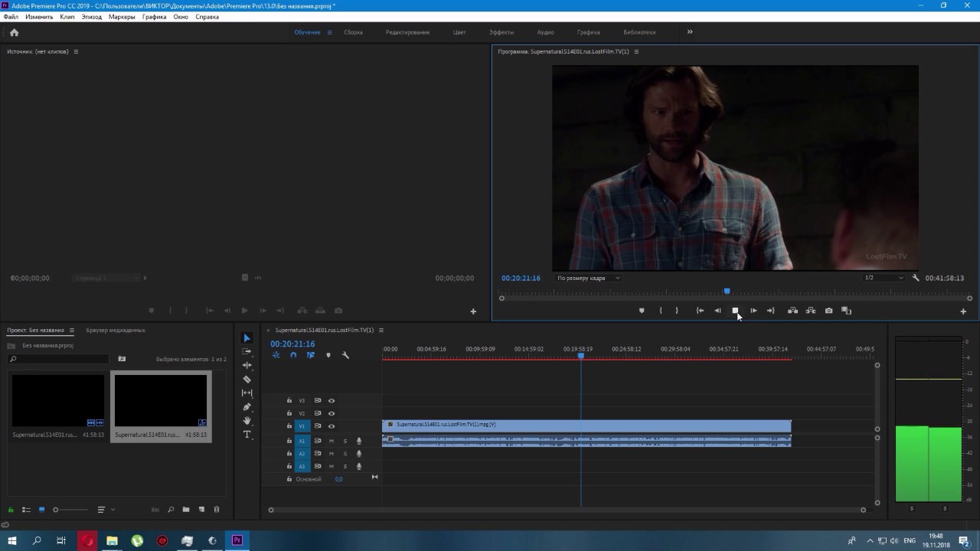
Task: Click the New Bin folder icon
Action: (x=186, y=510)
